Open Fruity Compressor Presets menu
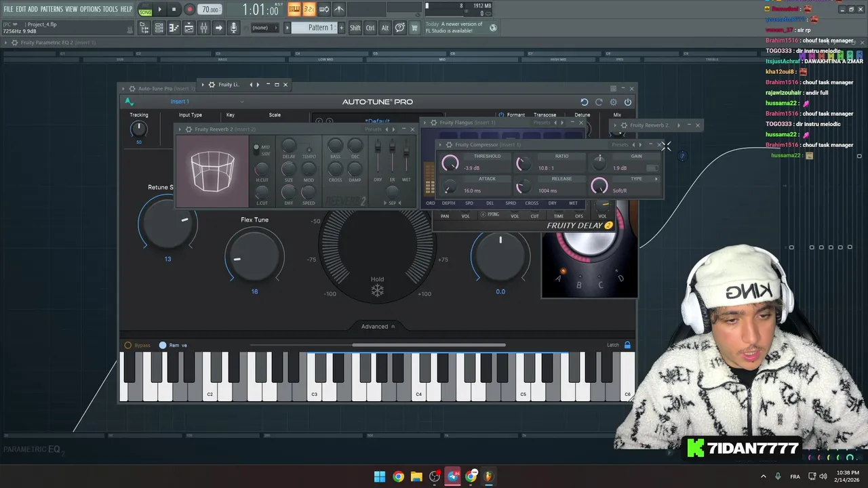The width and height of the screenshot is (868, 488). click(x=619, y=144)
